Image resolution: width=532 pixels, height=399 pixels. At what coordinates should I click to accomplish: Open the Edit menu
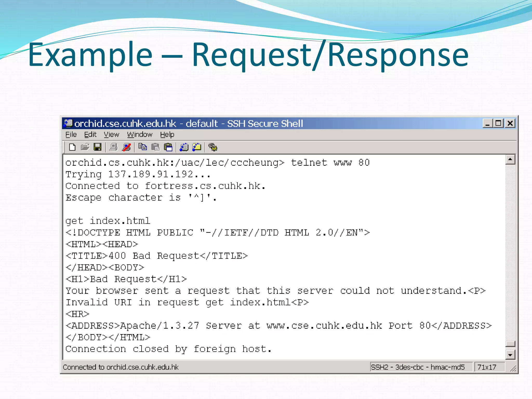pos(90,135)
